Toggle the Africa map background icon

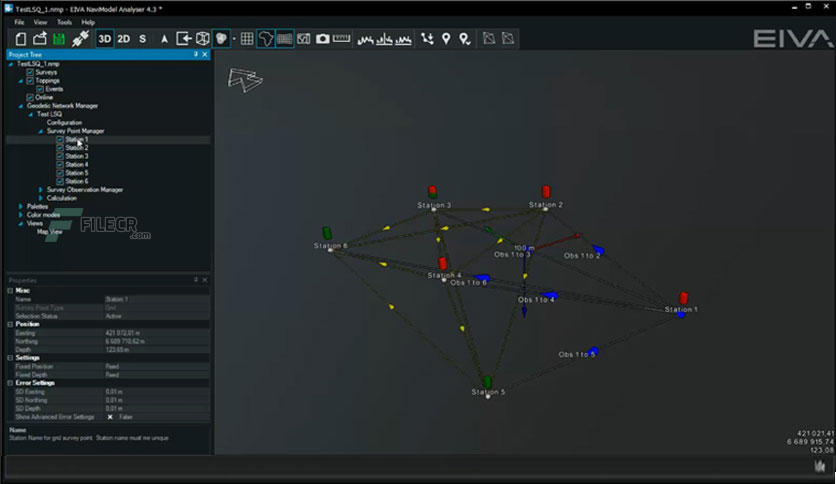(x=266, y=39)
